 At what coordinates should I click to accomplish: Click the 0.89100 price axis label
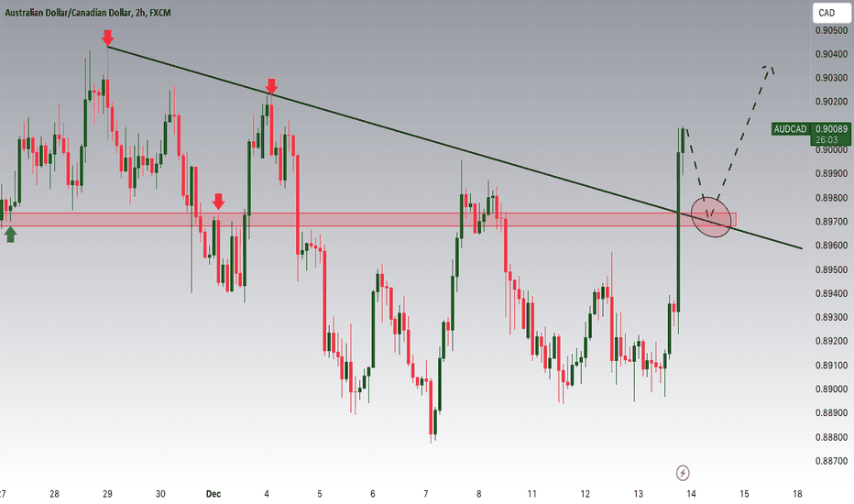[831, 365]
